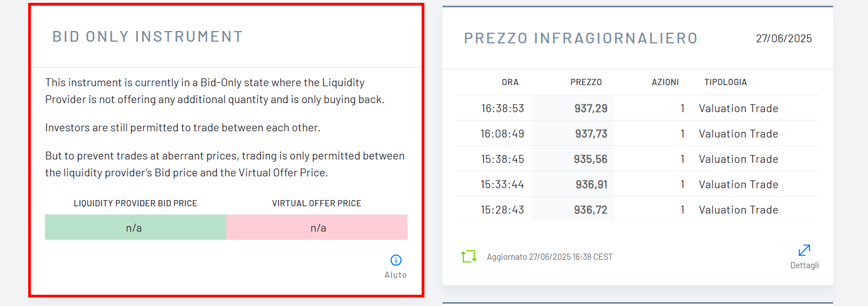Select the 16:38:53 trade row

pyautogui.click(x=638, y=108)
